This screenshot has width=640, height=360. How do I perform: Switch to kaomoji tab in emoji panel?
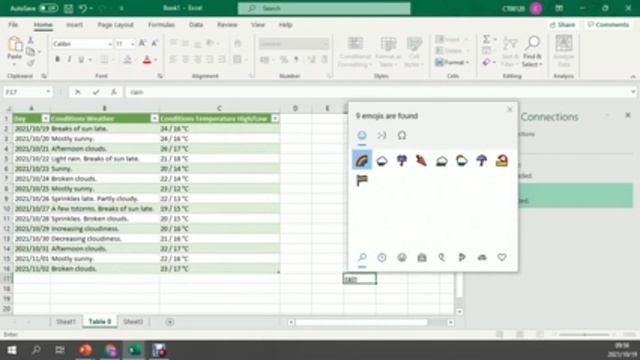tap(382, 136)
